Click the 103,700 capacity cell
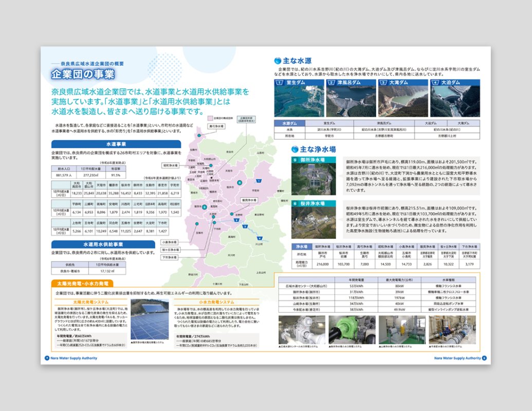The width and height of the screenshot is (532, 411). 343,264
